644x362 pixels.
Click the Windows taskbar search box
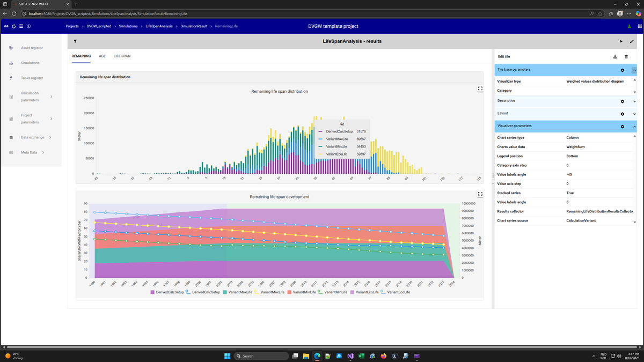(x=261, y=356)
